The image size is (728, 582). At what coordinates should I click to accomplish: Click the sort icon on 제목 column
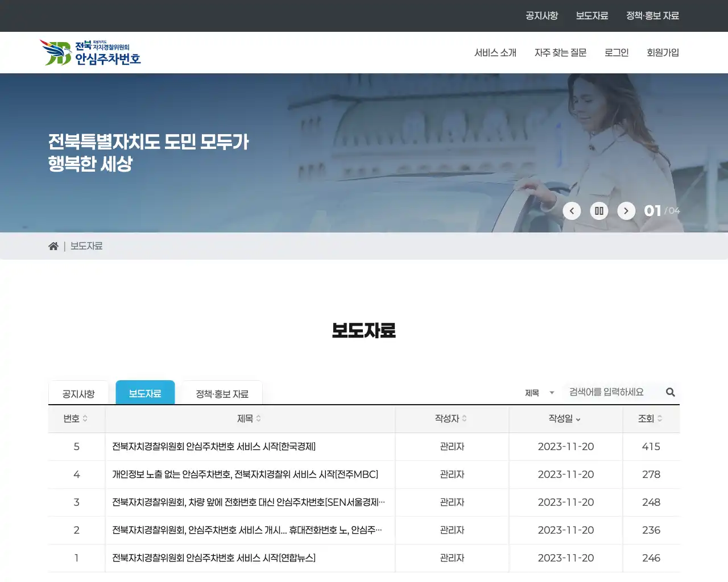[258, 419]
